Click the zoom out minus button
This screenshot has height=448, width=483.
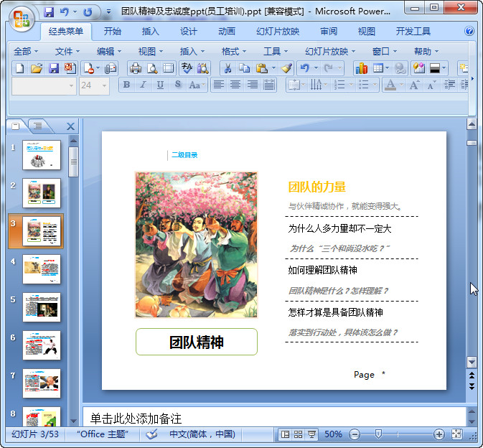pyautogui.click(x=355, y=434)
